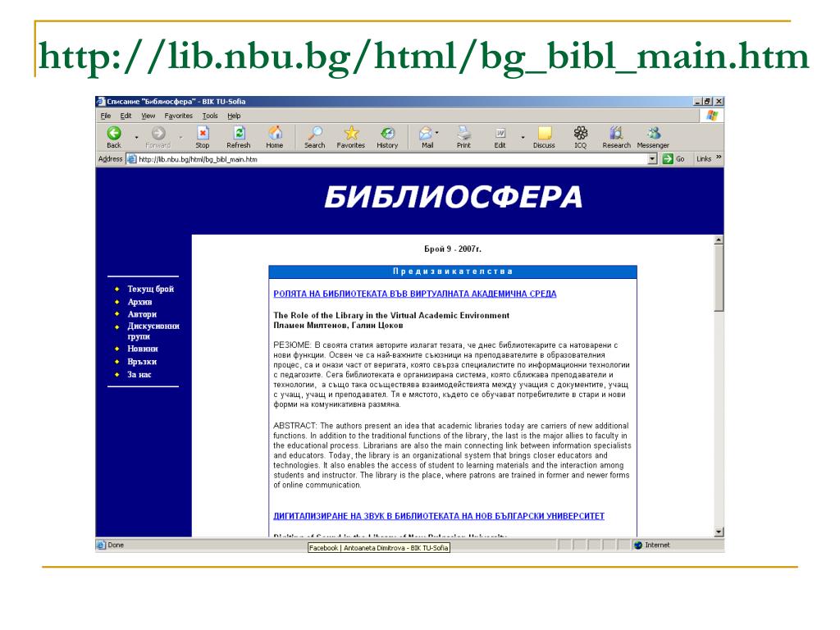Click the Done status bar text

coord(116,545)
